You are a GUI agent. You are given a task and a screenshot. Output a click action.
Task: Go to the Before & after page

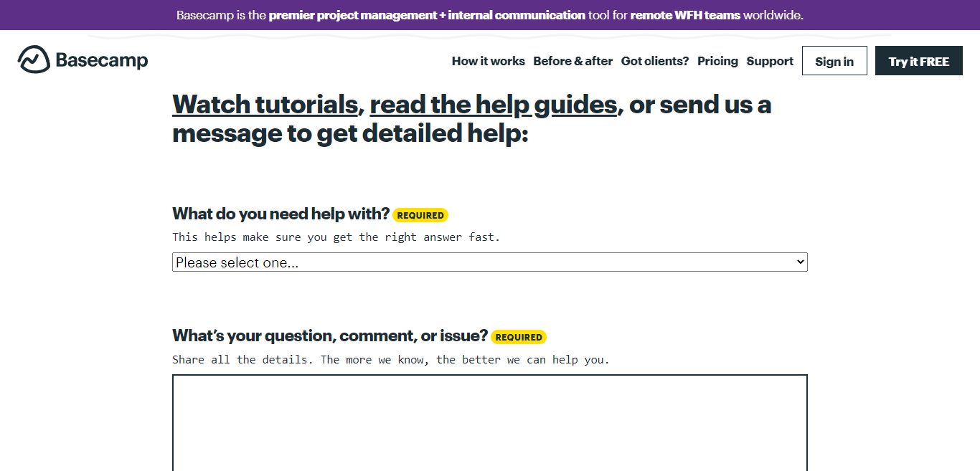click(x=573, y=61)
